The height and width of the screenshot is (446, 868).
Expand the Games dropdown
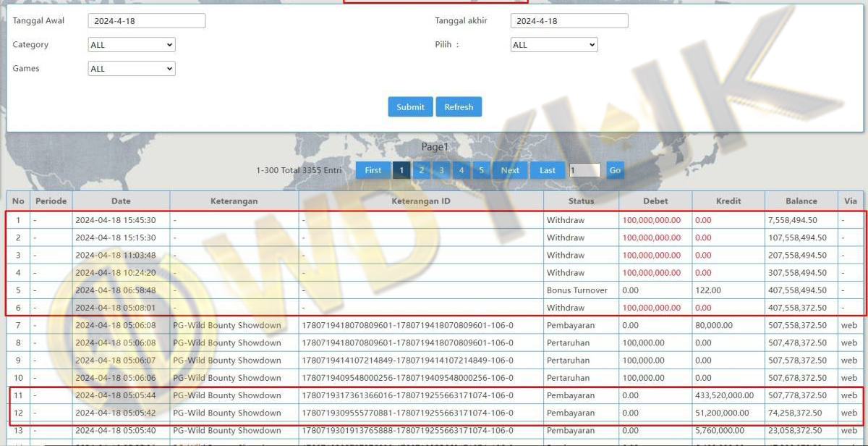click(x=132, y=69)
